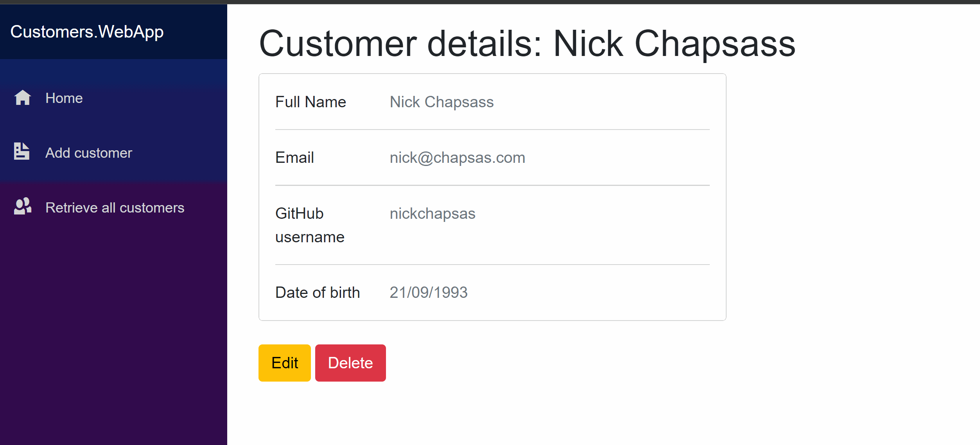The image size is (980, 445).
Task: Open the Retrieve all customers link text
Action: (115, 208)
